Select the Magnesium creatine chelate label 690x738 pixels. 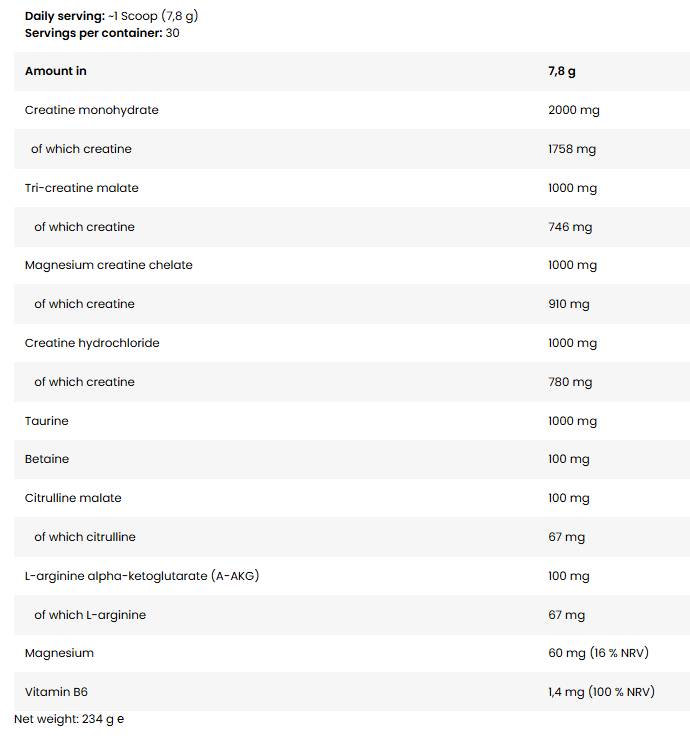coord(109,265)
